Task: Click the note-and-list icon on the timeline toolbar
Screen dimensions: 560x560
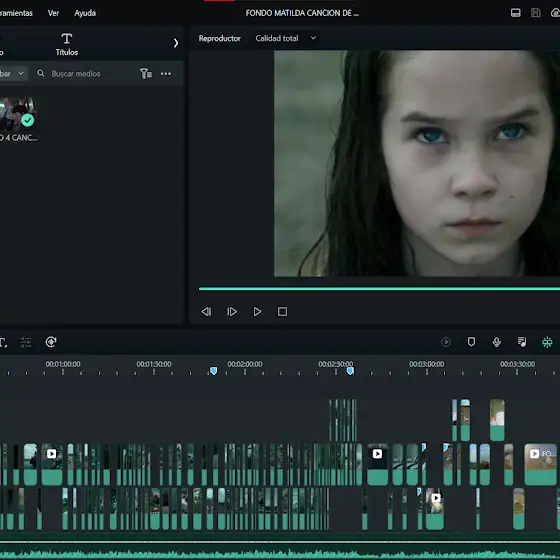Action: pos(522,342)
